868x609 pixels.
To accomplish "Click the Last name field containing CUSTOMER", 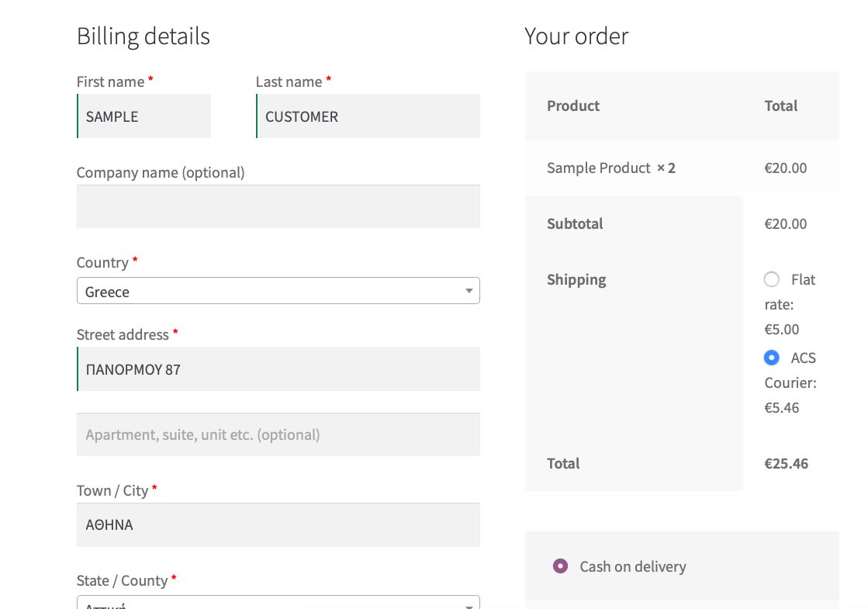I will [368, 116].
